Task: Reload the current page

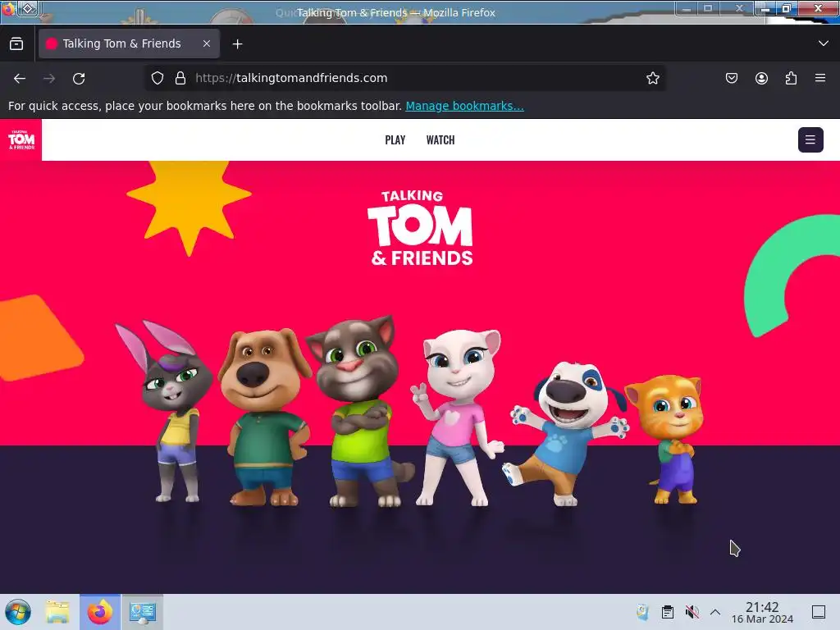Action: tap(79, 78)
